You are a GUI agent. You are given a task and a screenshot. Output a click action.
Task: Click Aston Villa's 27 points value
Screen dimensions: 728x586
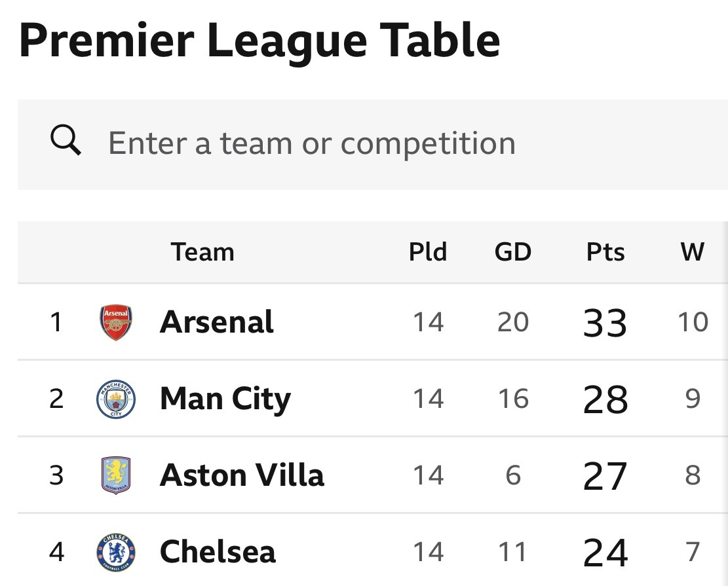(605, 476)
